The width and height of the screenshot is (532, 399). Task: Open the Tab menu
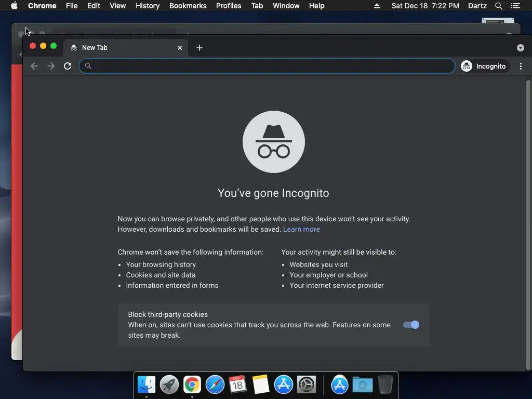click(257, 6)
